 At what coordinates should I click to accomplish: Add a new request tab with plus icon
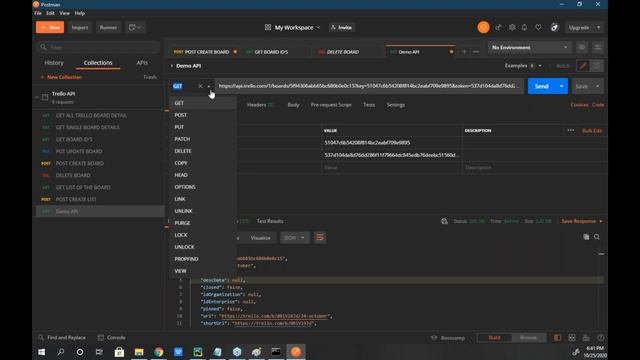[x=464, y=52]
